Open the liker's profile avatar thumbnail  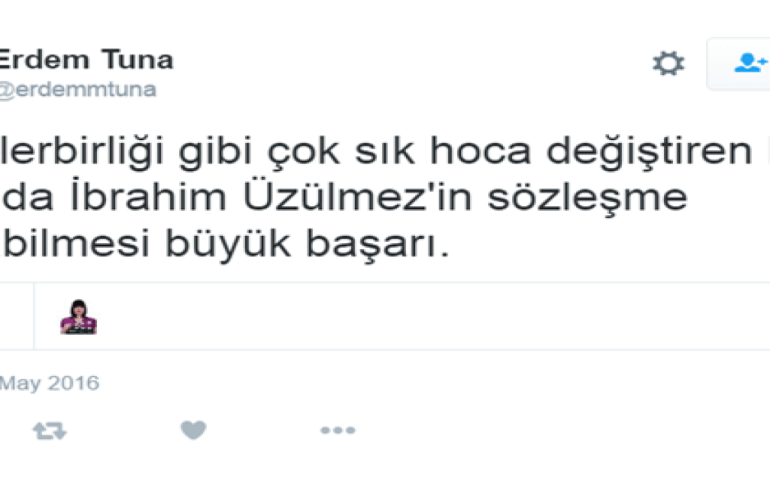pos(79,317)
